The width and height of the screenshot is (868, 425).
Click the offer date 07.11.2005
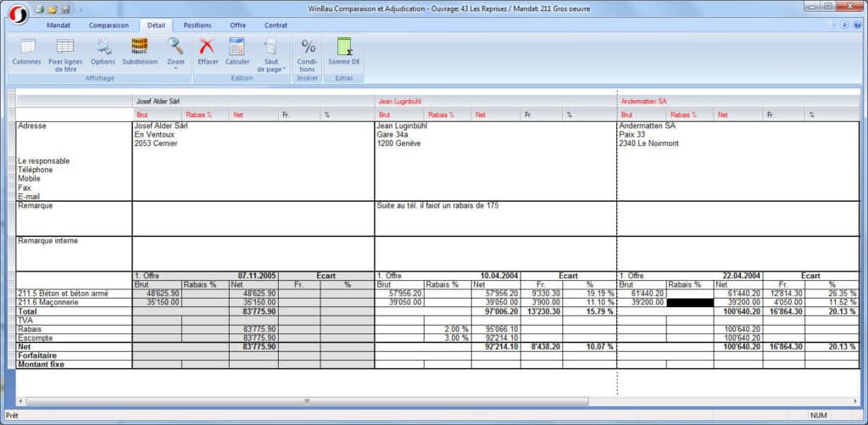(258, 276)
